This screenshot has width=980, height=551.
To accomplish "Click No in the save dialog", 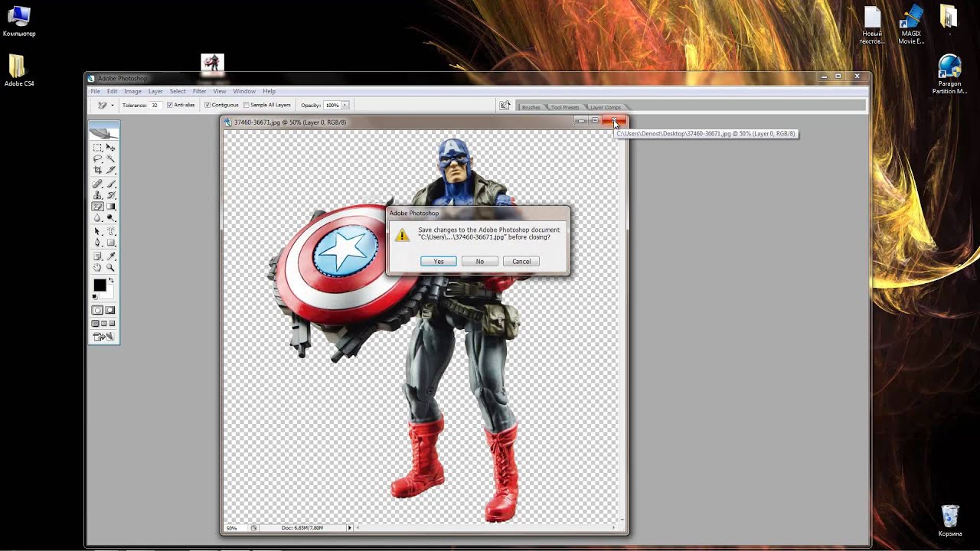I will pyautogui.click(x=480, y=262).
